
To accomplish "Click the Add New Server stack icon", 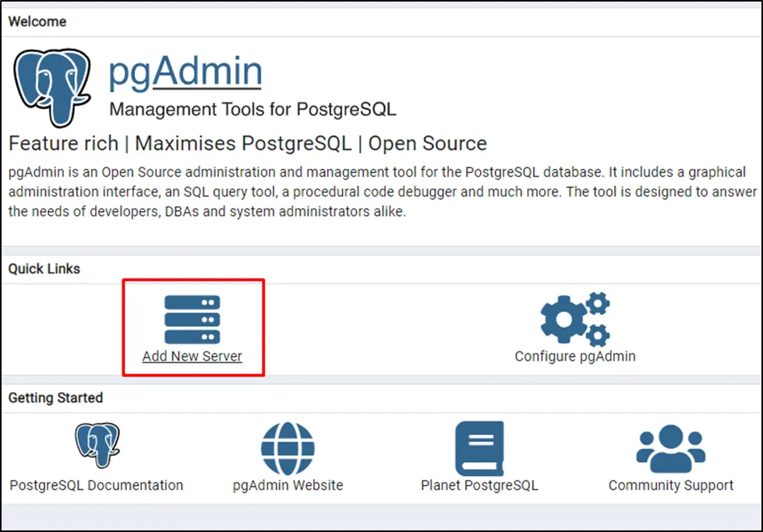I will point(192,319).
